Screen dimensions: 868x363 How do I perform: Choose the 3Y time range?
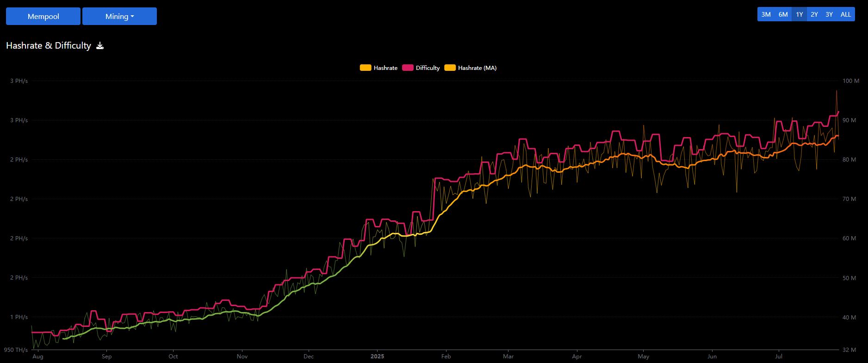pyautogui.click(x=829, y=14)
